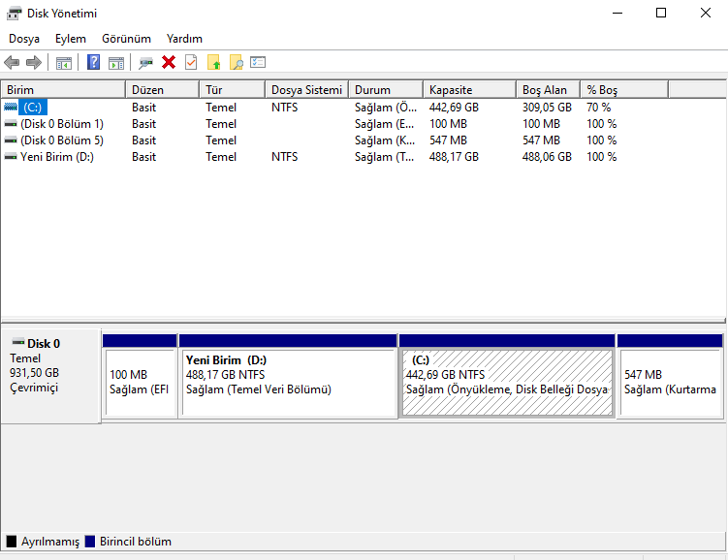Screen dimensions: 728x560
Task: Select Yeni Birim (D:) partition block
Action: (x=288, y=376)
